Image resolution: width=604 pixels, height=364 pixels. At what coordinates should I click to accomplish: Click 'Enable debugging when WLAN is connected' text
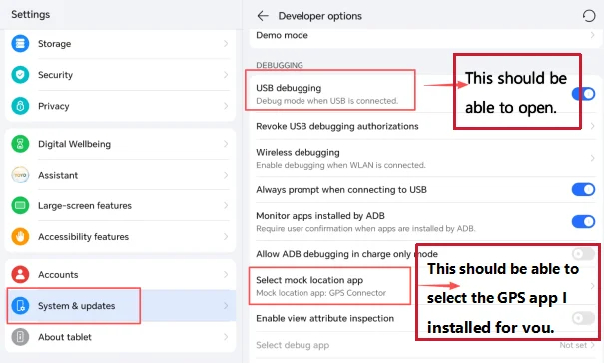[340, 165]
